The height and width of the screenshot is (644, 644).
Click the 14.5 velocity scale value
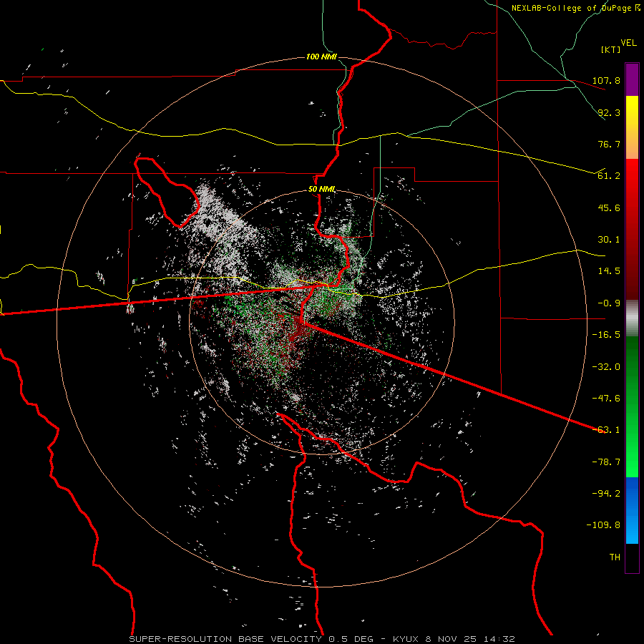click(x=609, y=271)
